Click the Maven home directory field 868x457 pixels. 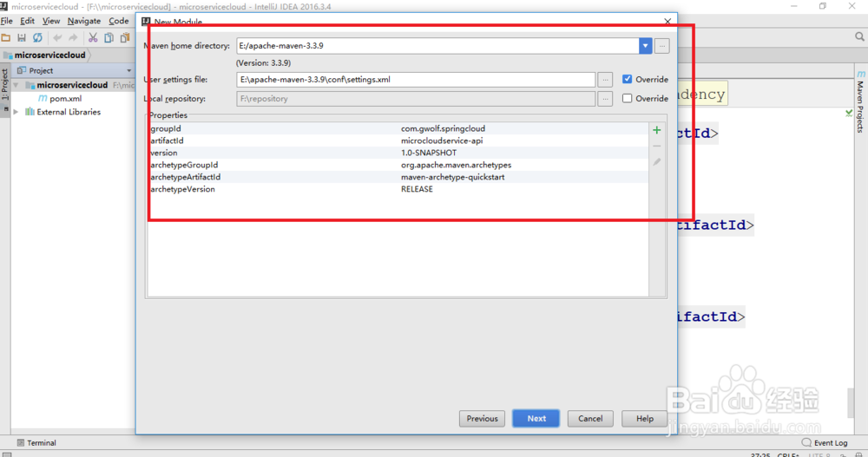(x=437, y=46)
